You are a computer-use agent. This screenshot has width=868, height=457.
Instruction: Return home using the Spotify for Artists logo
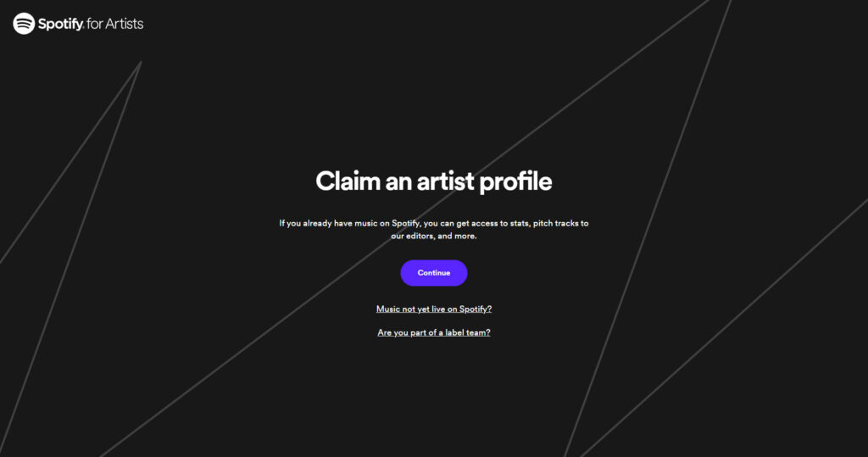tap(78, 23)
